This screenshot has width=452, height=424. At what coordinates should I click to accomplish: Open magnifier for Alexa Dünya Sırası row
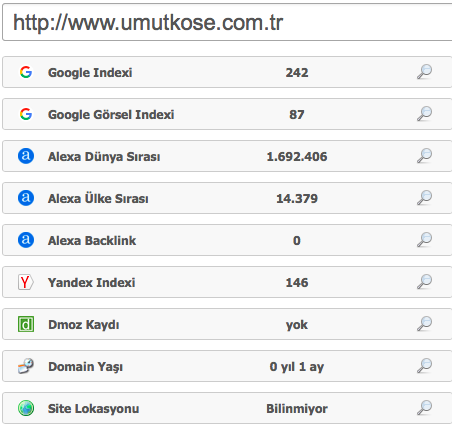pos(424,156)
